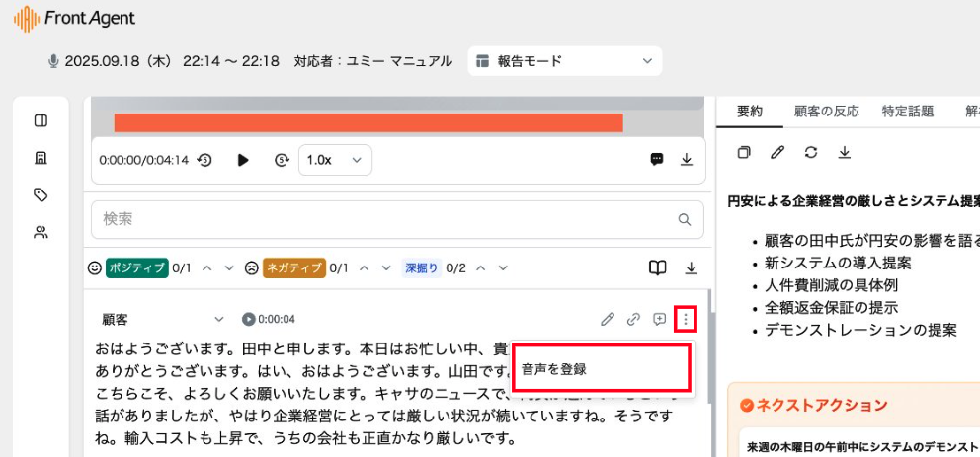Open the building icon in left sidebar

[41, 158]
